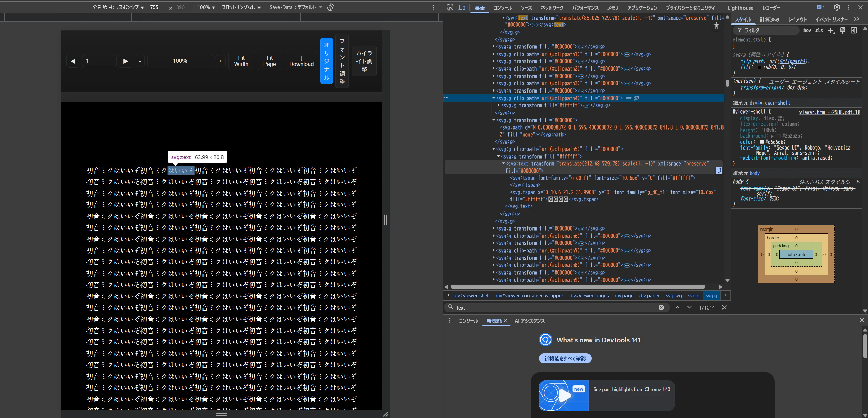868x418 pixels.
Task: Click the Fit Width button
Action: (x=241, y=61)
